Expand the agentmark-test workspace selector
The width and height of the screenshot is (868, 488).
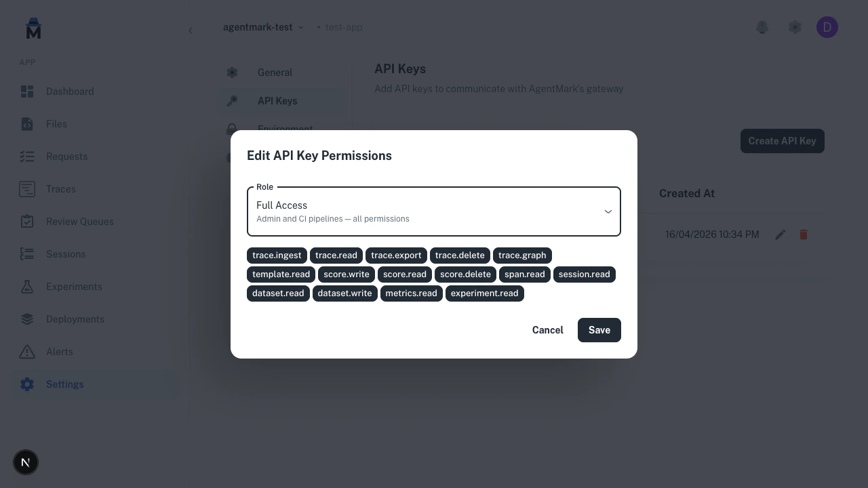tap(263, 27)
